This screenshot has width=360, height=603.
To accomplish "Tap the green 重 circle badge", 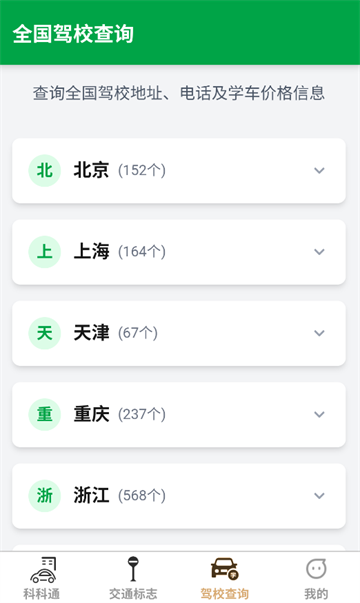I will pyautogui.click(x=45, y=414).
